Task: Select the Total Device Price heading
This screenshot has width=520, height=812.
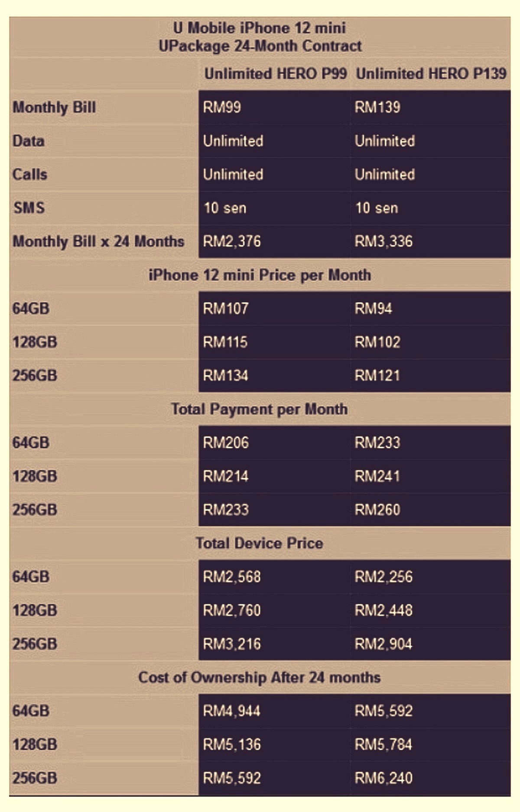Action: 259,543
